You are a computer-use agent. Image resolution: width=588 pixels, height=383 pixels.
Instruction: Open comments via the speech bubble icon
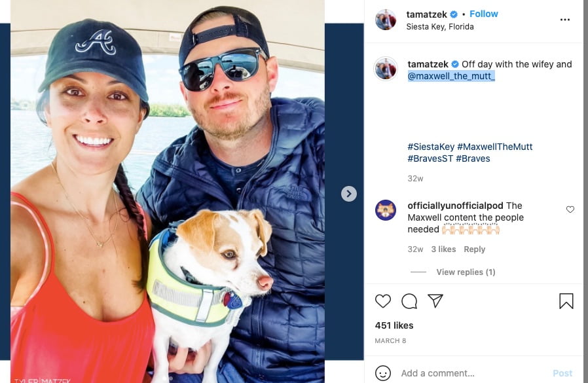click(409, 301)
